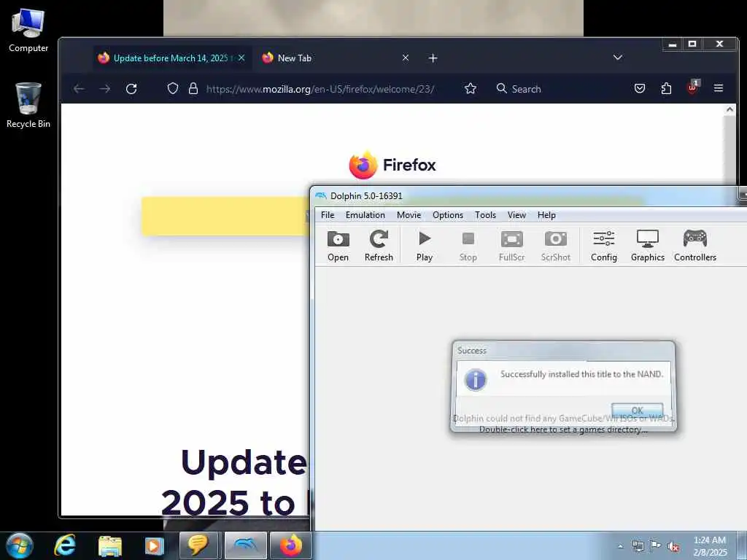This screenshot has height=560, width=747.
Task: Open the Pocket save icon in Firefox
Action: [x=640, y=88]
